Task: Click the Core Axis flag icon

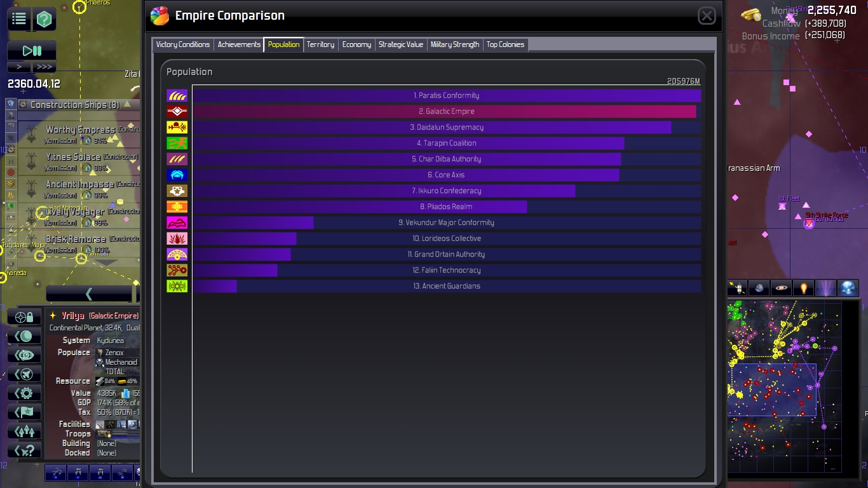Action: tap(177, 175)
